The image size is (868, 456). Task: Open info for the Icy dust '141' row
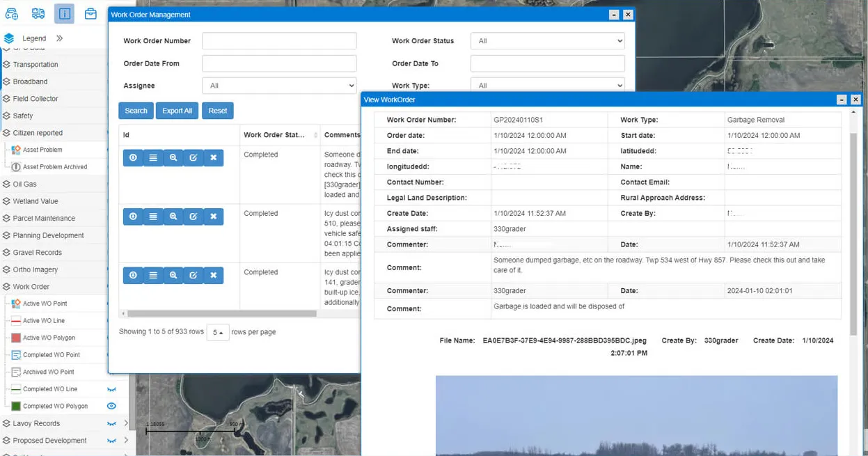click(x=133, y=275)
